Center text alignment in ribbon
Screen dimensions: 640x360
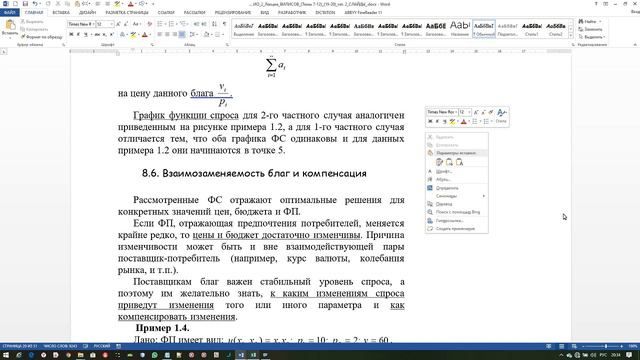[x=167, y=35]
